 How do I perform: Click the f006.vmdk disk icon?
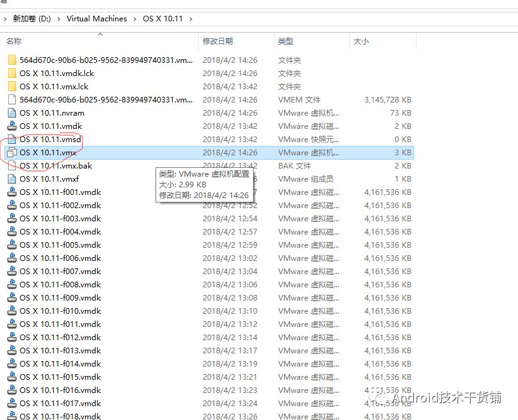pos(12,258)
